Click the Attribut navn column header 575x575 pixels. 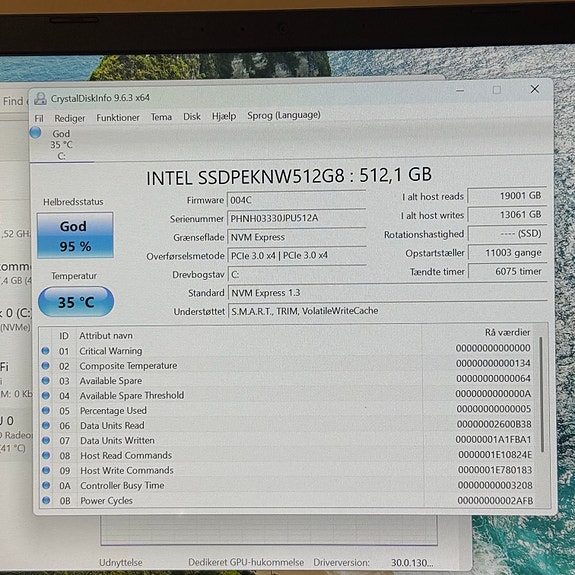[106, 336]
